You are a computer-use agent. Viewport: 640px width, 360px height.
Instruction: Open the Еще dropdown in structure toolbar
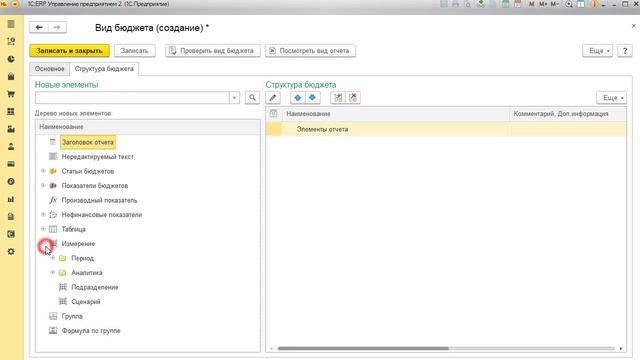click(x=611, y=98)
